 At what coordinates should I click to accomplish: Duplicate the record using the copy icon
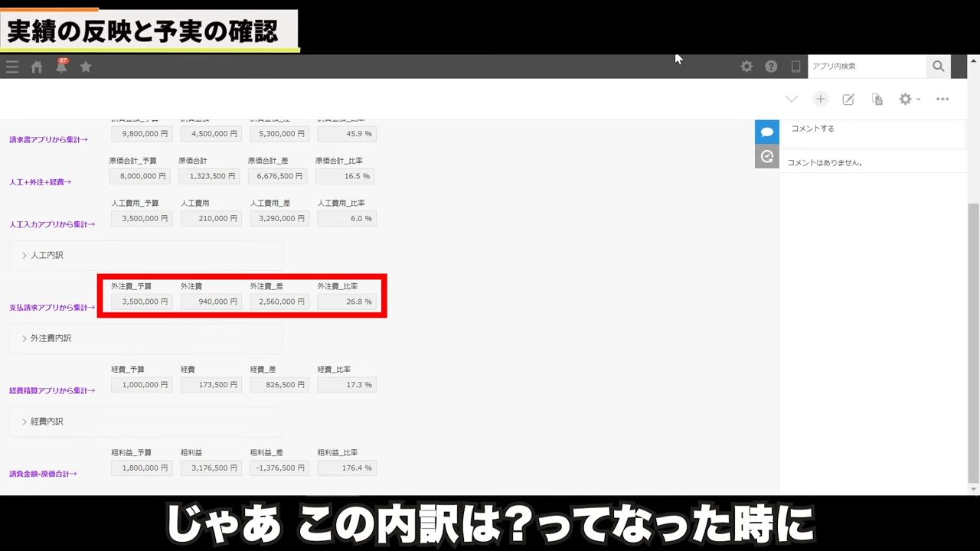[877, 99]
